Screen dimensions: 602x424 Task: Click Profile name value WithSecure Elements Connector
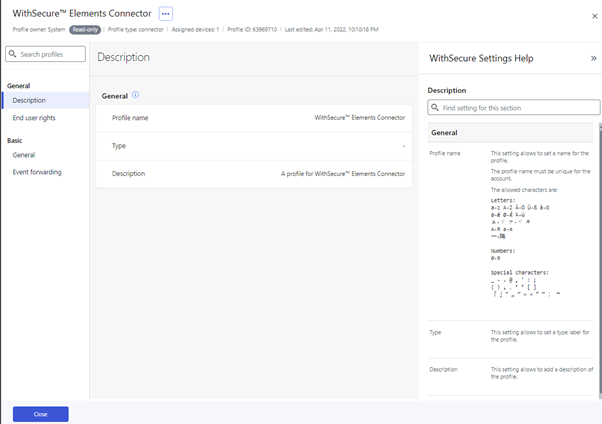[360, 118]
